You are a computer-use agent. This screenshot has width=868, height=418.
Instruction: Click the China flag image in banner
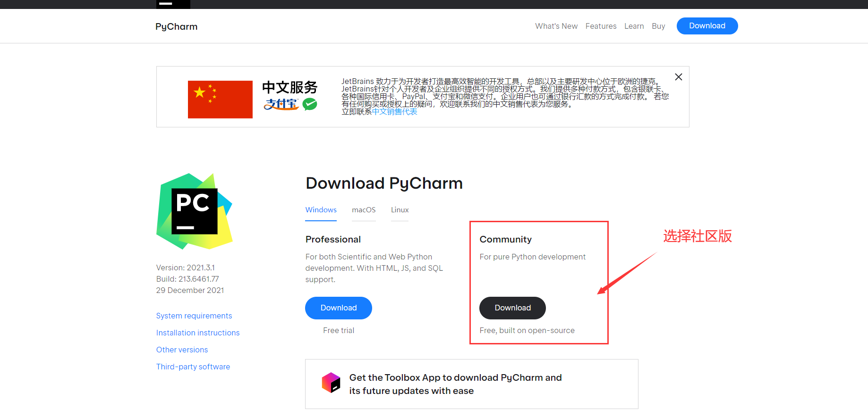[220, 100]
